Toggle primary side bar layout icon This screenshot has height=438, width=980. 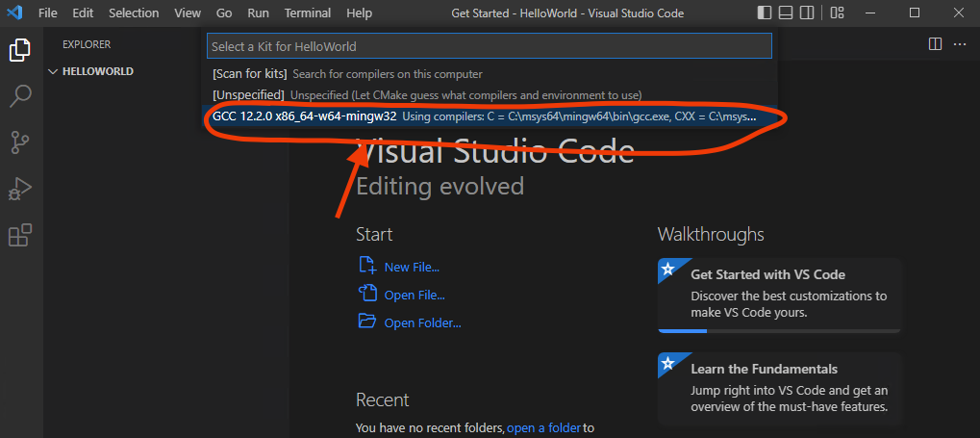(x=765, y=13)
